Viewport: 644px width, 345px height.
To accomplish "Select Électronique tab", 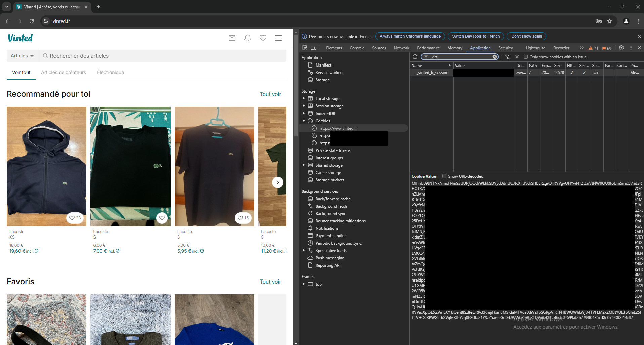I will coord(111,72).
